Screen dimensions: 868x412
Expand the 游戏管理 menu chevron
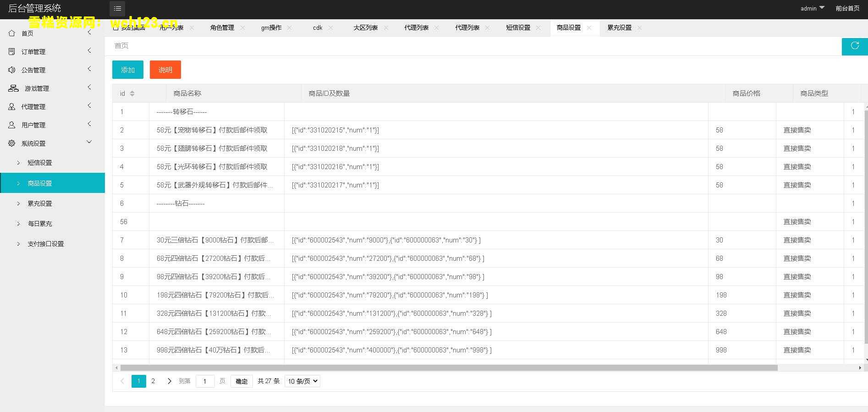coord(89,87)
